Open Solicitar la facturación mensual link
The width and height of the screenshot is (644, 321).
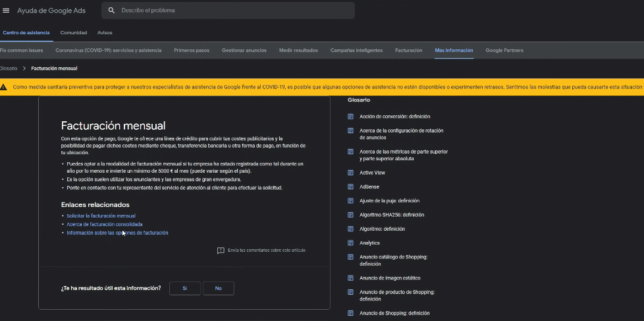(101, 216)
